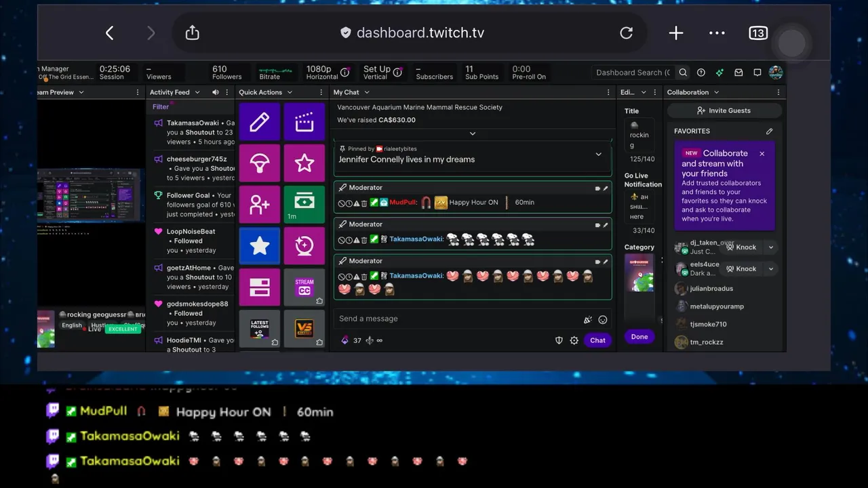Open the Stream Preview panel dropdown
The width and height of the screenshot is (868, 488).
point(81,92)
